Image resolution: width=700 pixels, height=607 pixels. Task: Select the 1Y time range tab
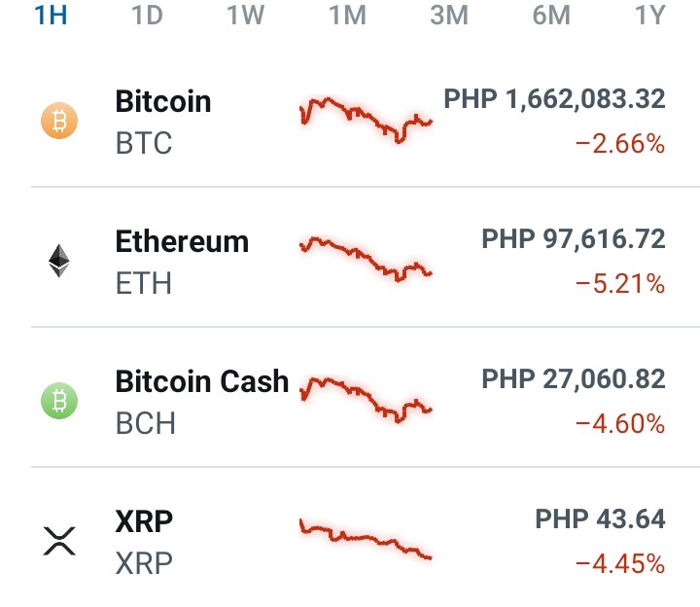click(650, 15)
